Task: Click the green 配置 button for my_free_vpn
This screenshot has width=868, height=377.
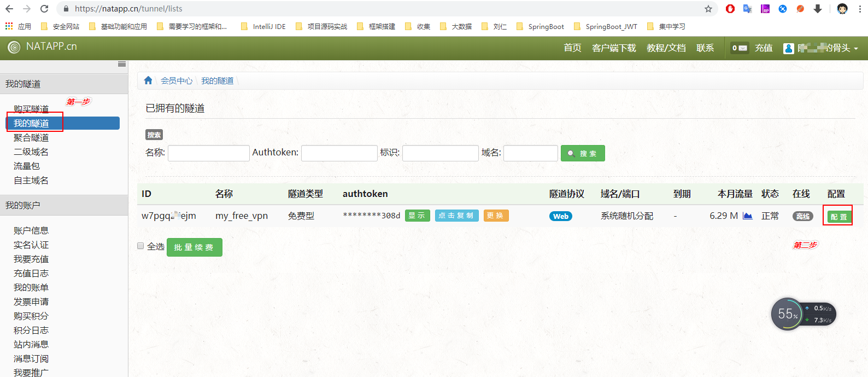Action: pos(838,217)
